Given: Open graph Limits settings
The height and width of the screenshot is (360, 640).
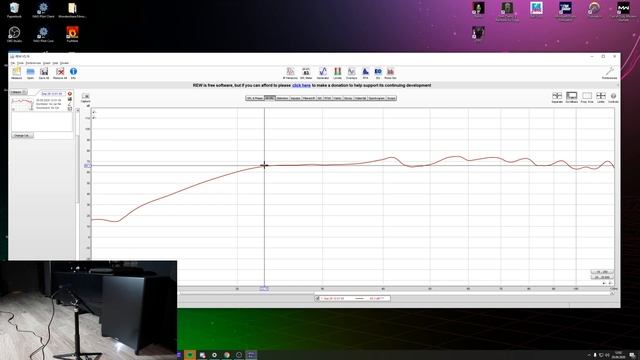Looking at the screenshot, I should tap(601, 98).
